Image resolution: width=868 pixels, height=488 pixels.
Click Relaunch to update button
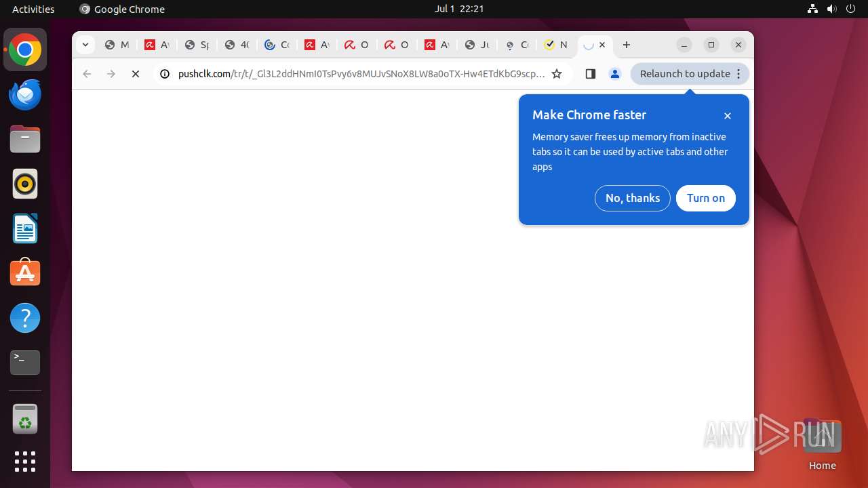pyautogui.click(x=690, y=74)
